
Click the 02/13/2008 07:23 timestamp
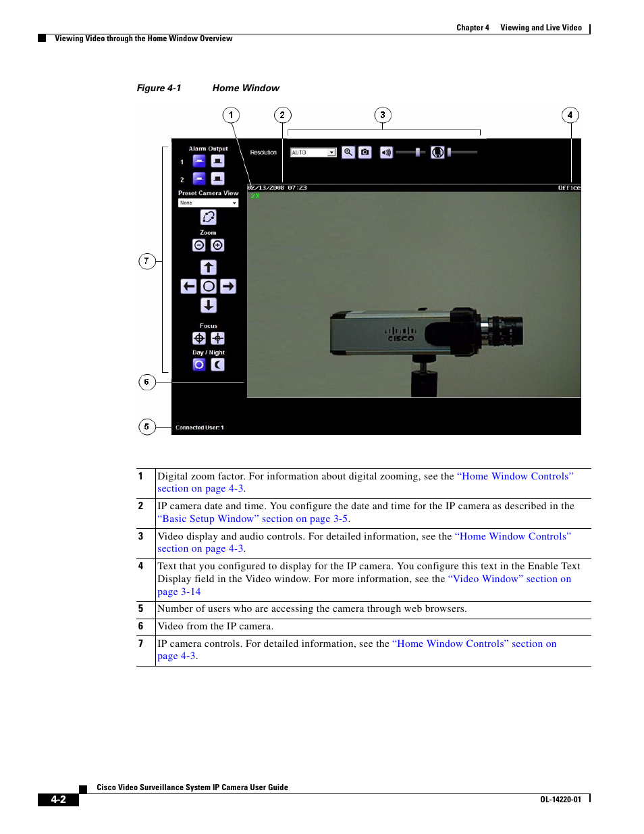coord(277,188)
